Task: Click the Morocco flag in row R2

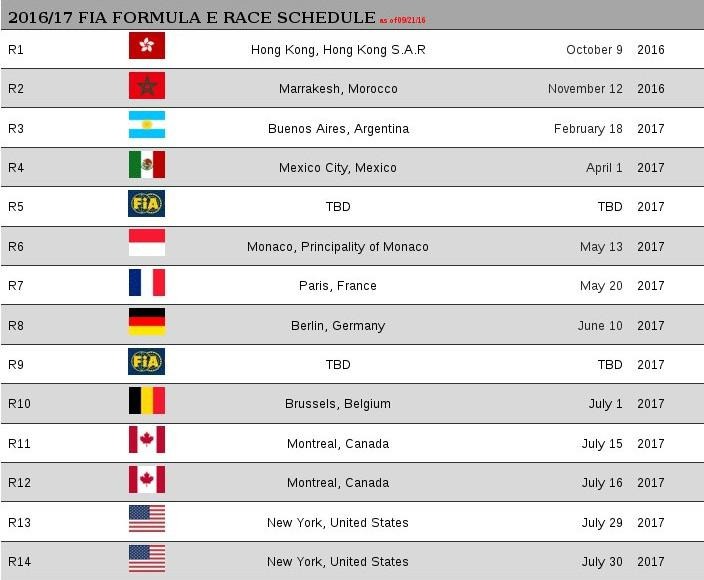Action: [x=147, y=85]
